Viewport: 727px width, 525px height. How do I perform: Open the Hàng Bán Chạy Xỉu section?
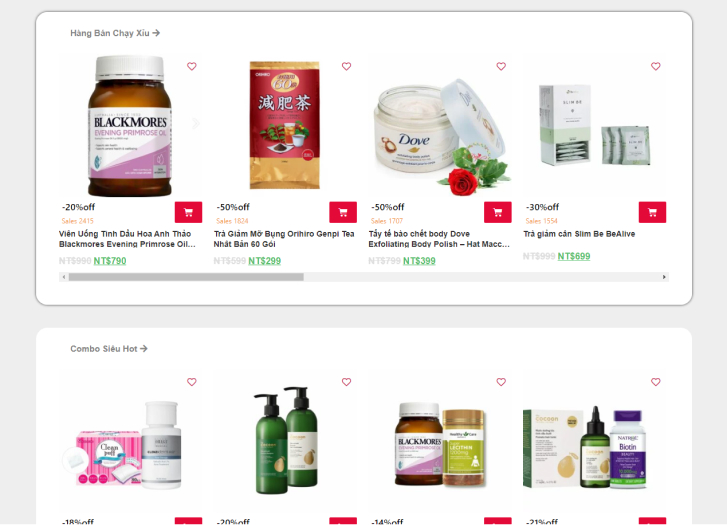click(x=115, y=33)
